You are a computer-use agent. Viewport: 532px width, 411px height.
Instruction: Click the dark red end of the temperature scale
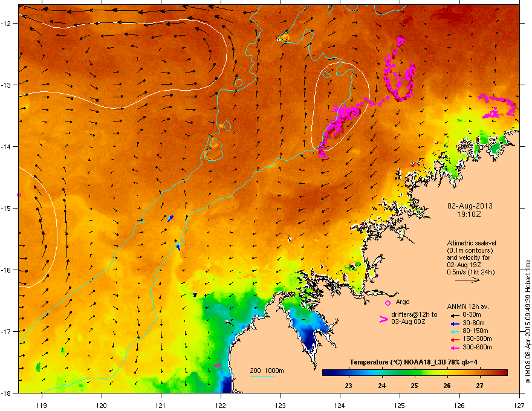point(504,373)
